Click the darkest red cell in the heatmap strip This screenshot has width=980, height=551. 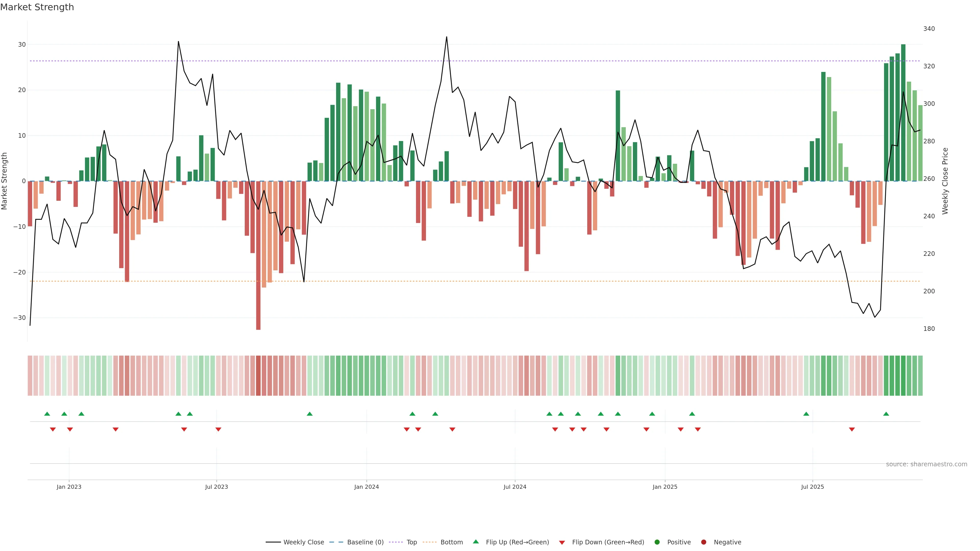[x=258, y=375]
